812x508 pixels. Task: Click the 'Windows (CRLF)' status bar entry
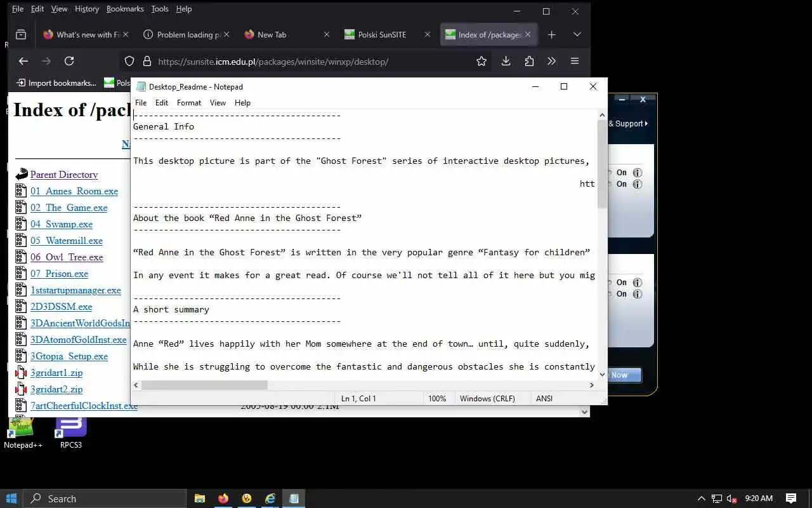(487, 398)
